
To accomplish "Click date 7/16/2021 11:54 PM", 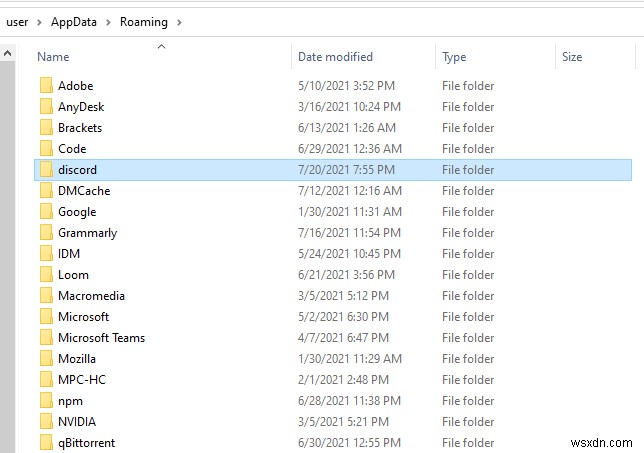I will point(349,232).
